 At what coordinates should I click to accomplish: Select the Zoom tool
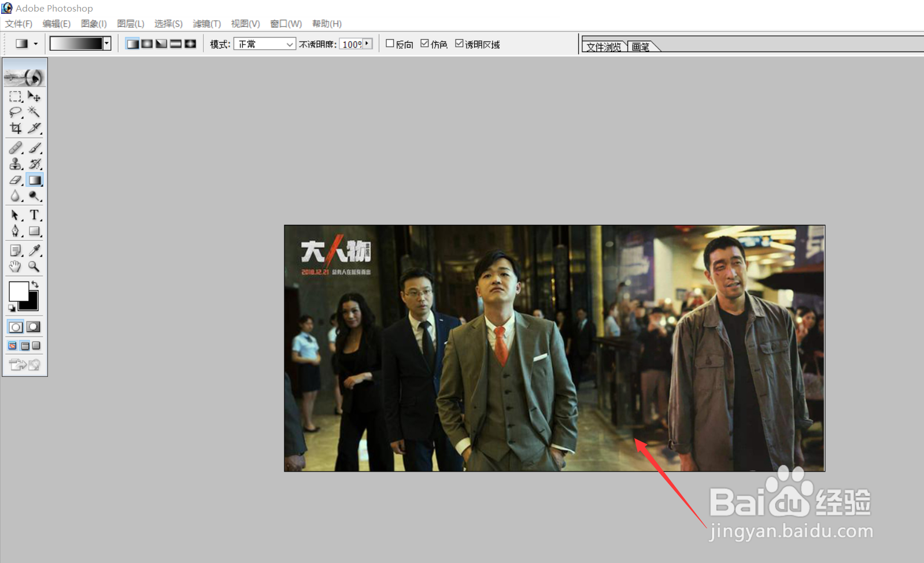[x=34, y=266]
